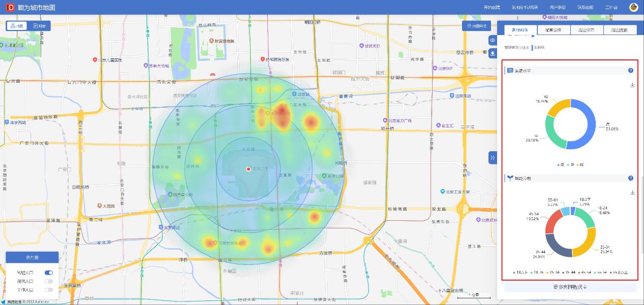
Task: Select the white mode button with person icon
Action: (17, 26)
